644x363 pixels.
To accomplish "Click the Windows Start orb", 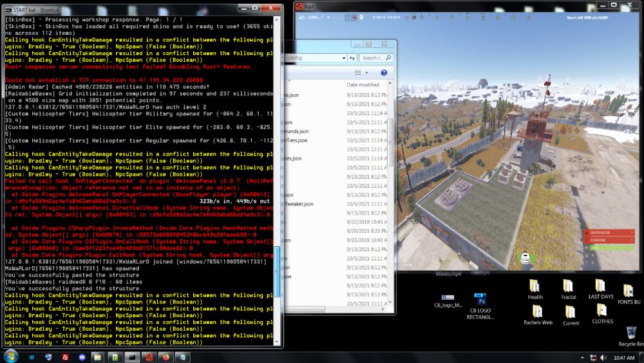I will pos(11,357).
